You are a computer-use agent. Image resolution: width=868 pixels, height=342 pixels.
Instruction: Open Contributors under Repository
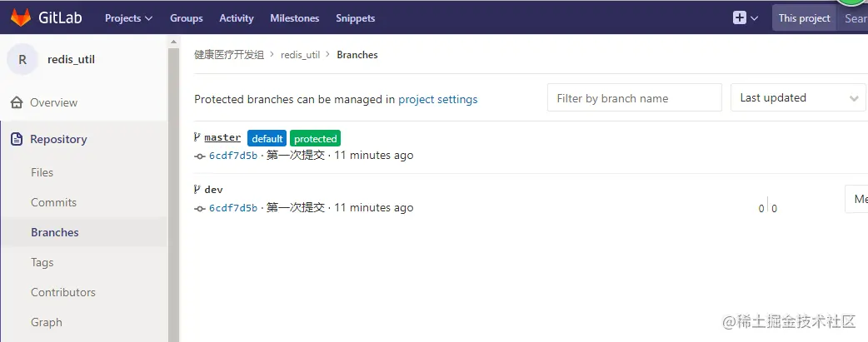point(63,292)
